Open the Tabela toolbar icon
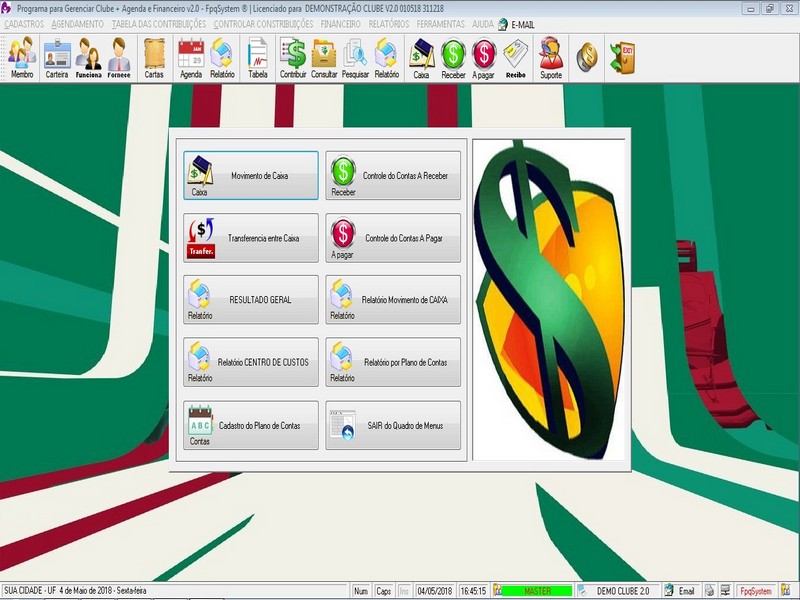 point(257,58)
